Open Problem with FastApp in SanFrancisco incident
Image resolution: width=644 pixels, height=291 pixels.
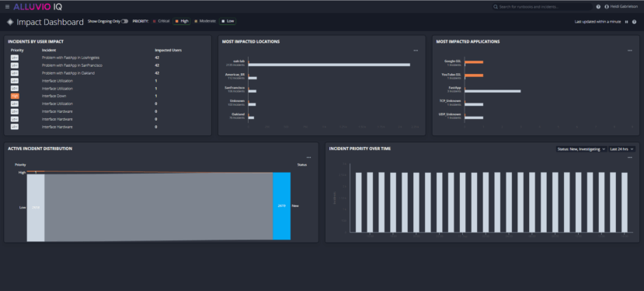coord(72,65)
